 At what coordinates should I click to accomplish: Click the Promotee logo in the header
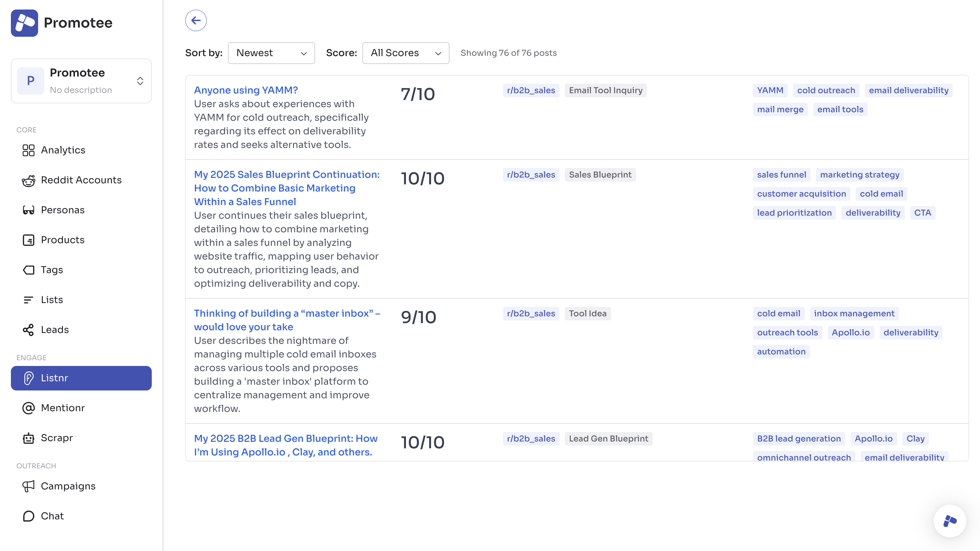point(24,23)
